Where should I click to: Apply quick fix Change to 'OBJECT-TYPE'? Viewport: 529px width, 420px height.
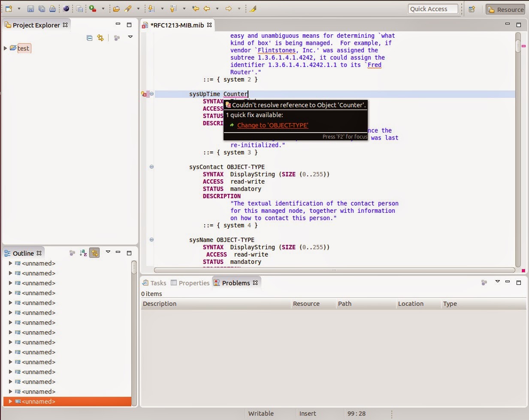click(272, 125)
